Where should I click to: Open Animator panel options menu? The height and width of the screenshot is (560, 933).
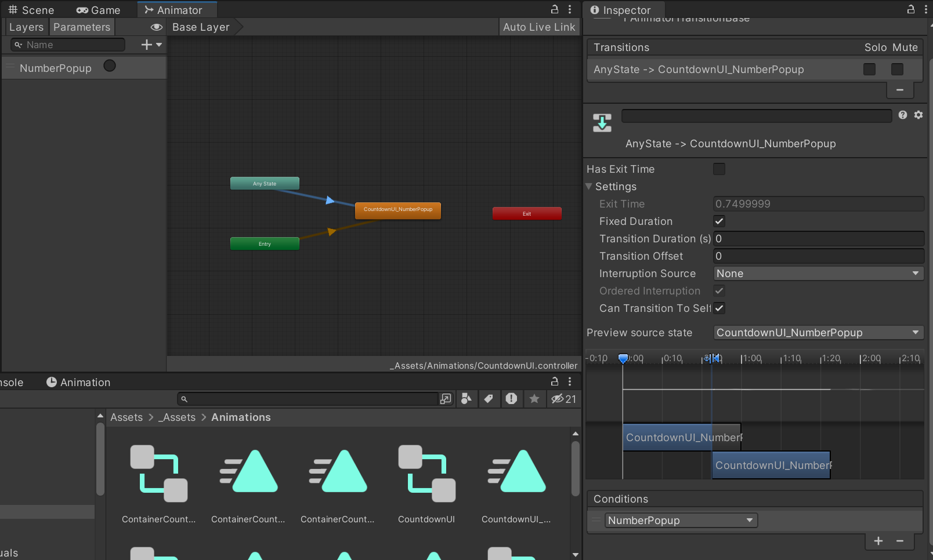(570, 9)
